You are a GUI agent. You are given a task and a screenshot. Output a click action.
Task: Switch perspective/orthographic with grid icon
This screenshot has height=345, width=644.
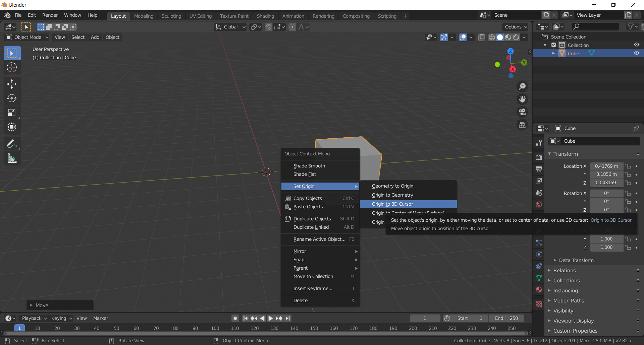(x=522, y=125)
